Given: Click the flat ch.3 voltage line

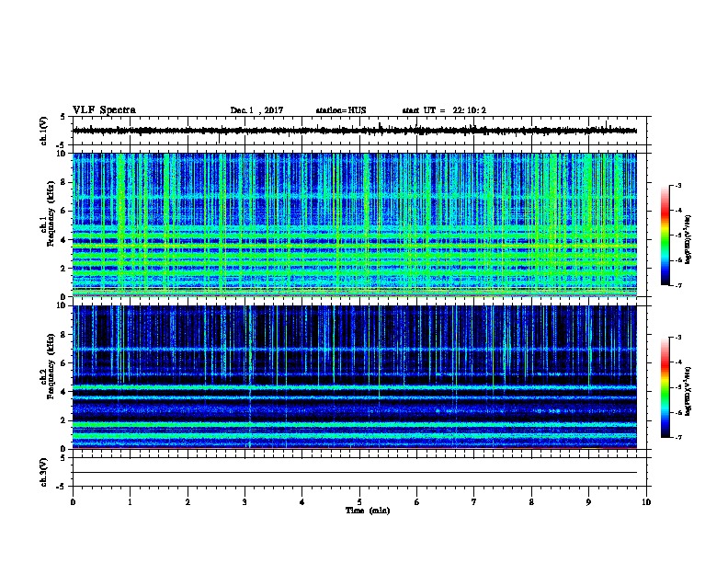Looking at the screenshot, I should coord(355,473).
